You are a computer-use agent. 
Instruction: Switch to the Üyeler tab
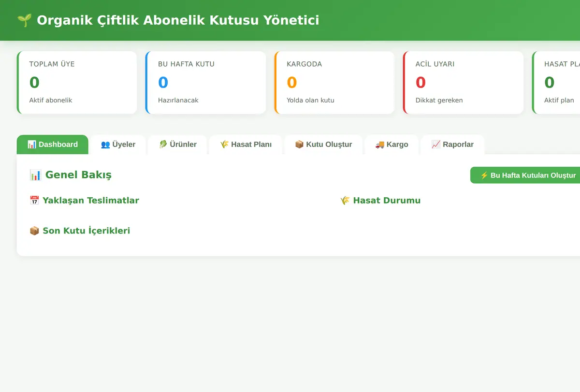[118, 145]
